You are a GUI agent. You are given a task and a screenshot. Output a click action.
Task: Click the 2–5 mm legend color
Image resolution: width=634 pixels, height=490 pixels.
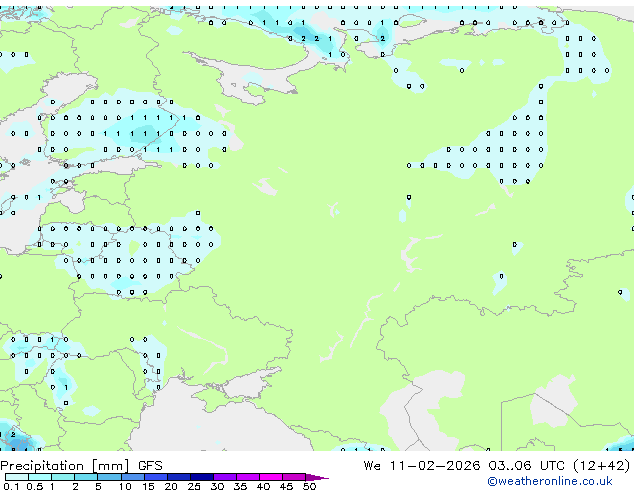(86, 477)
